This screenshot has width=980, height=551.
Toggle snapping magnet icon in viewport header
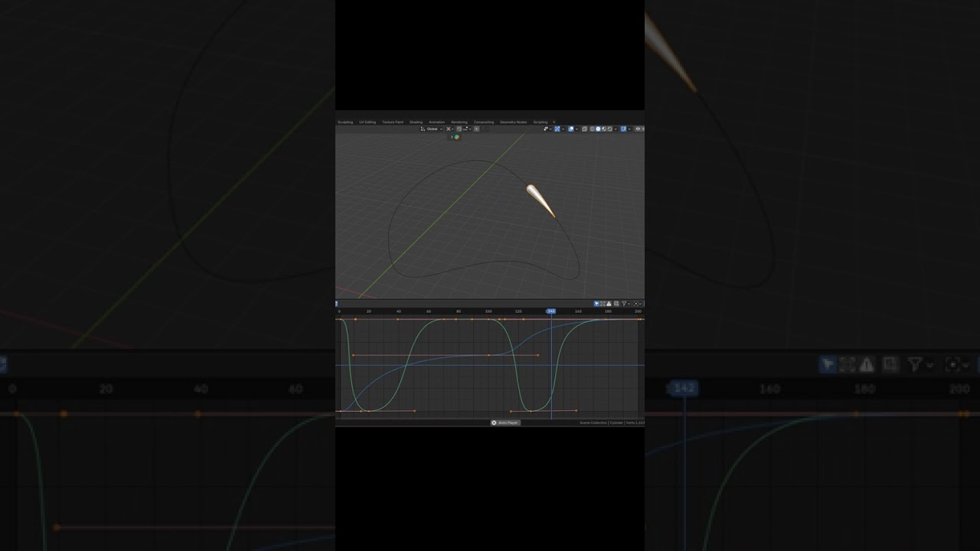tap(459, 129)
